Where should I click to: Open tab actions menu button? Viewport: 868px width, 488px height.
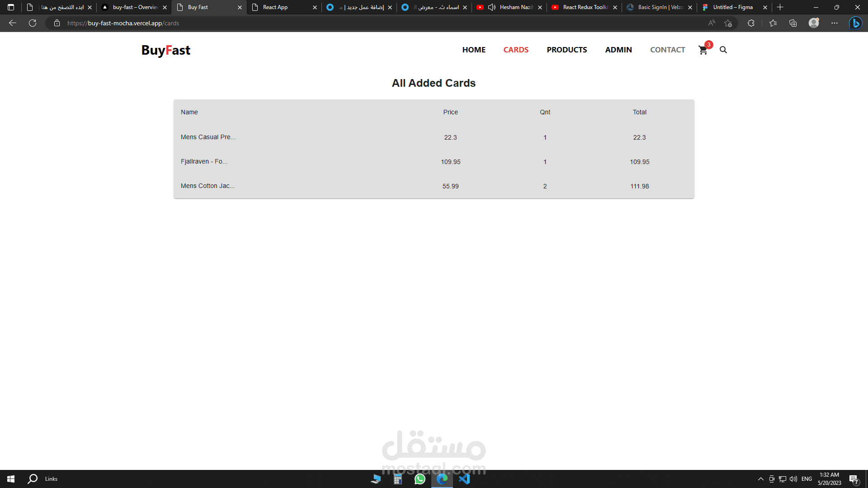tap(11, 7)
